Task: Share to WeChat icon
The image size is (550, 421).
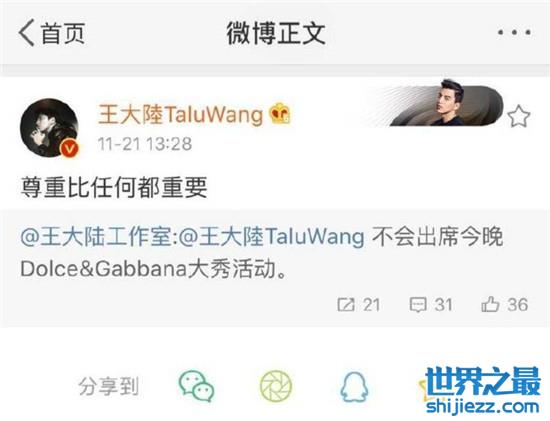Action: [196, 386]
